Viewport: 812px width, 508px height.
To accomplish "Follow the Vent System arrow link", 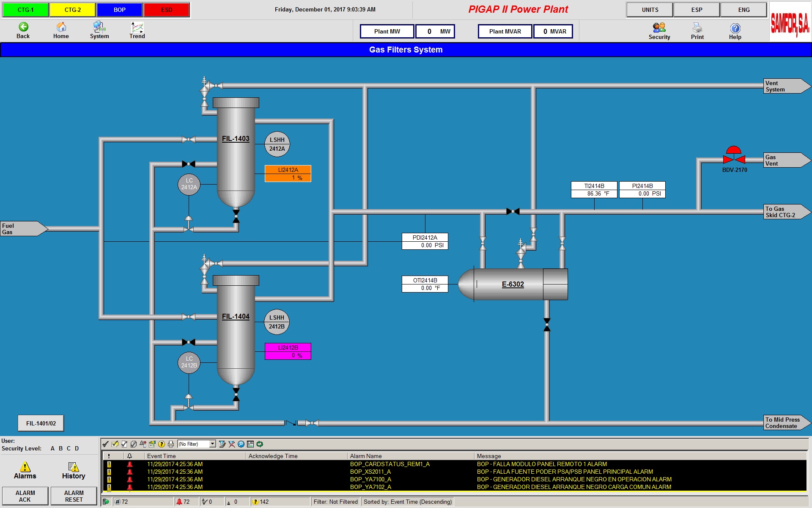I will [787, 86].
